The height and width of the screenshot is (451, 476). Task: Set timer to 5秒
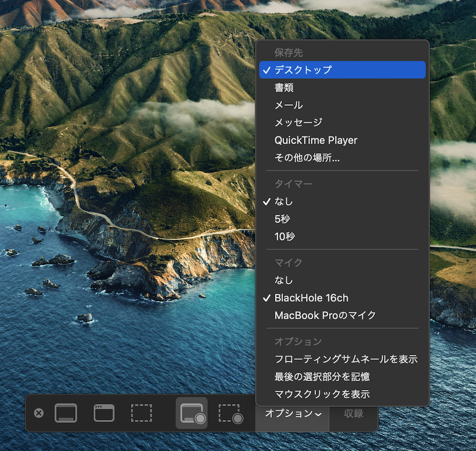(282, 219)
